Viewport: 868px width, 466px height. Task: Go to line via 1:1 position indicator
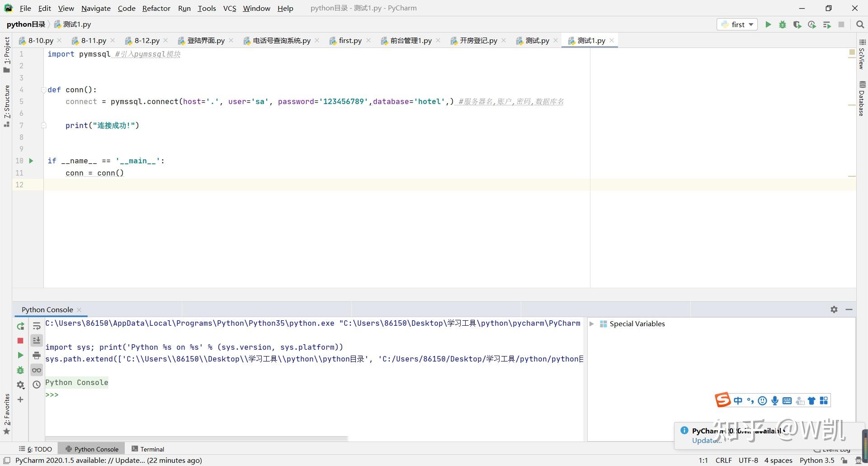(703, 461)
